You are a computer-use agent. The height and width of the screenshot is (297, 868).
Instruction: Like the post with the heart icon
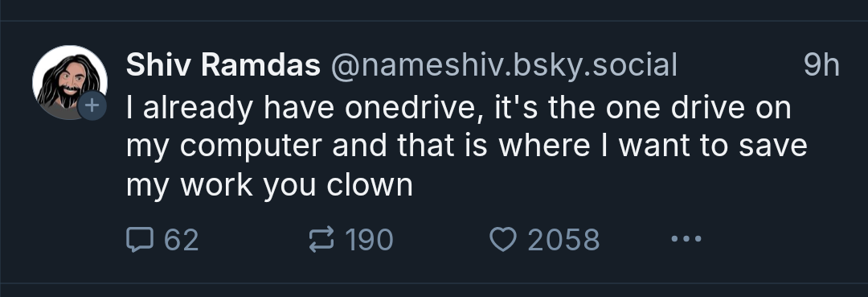502,239
